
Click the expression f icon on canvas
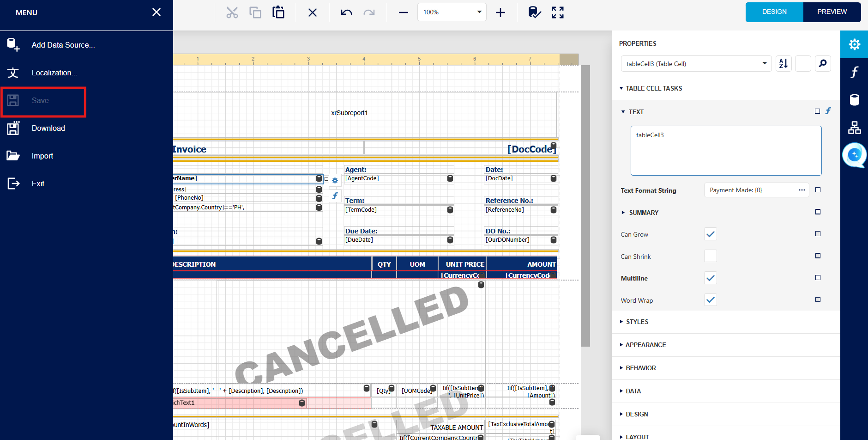(335, 196)
